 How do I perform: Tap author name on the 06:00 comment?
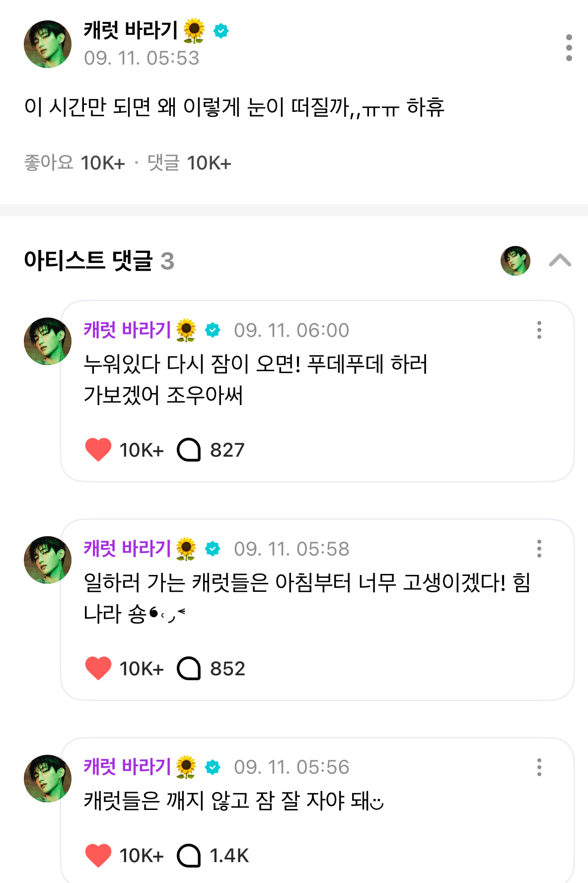click(128, 330)
